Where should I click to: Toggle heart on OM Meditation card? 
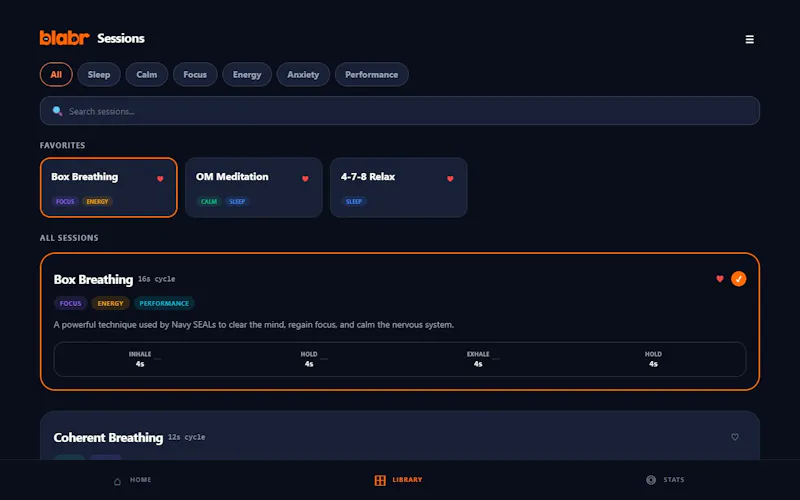tap(305, 179)
